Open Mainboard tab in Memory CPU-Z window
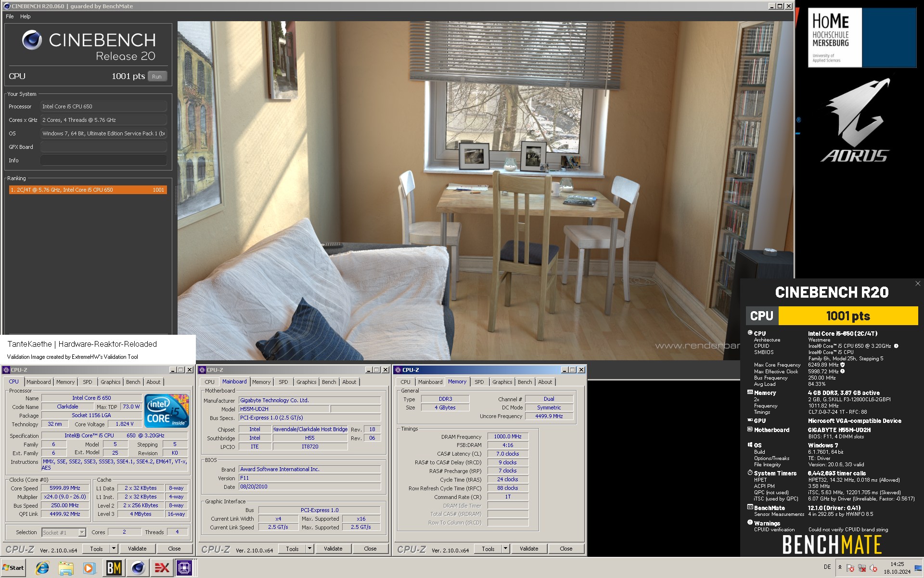Viewport: 924px width, 578px height. (430, 382)
